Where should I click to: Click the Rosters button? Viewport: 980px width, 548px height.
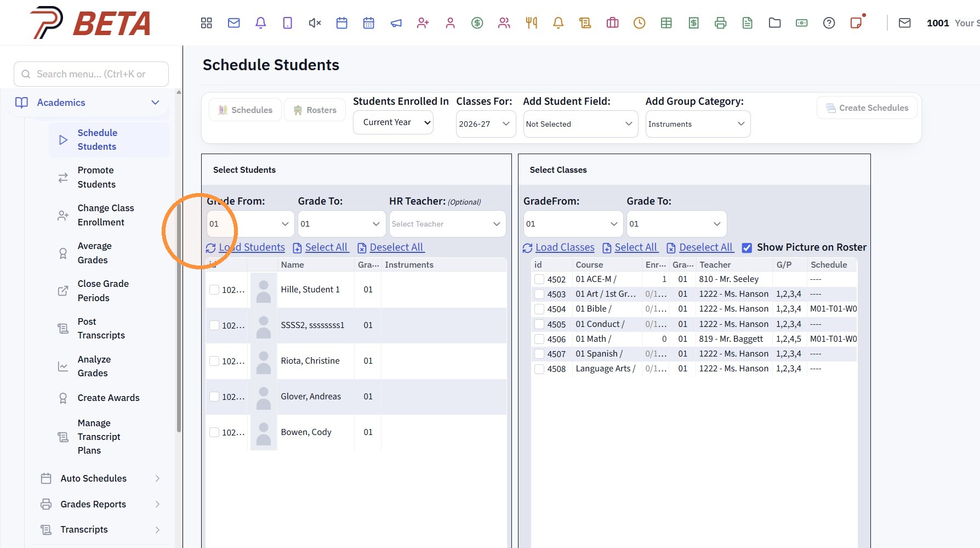coord(315,110)
